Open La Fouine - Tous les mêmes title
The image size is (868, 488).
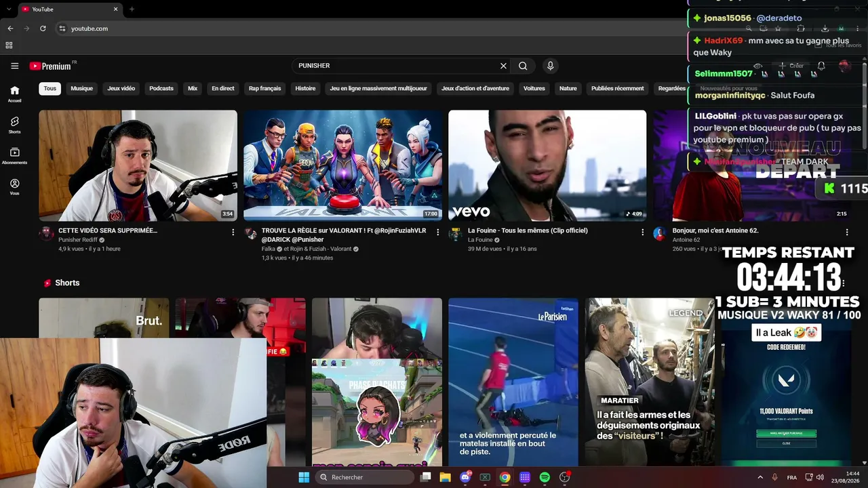click(528, 230)
